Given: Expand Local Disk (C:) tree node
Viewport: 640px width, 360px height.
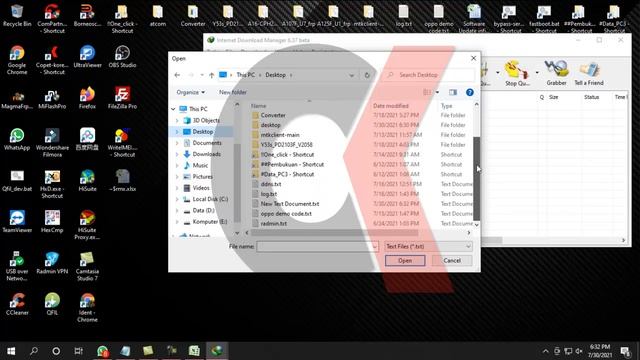Looking at the screenshot, I should [177, 199].
